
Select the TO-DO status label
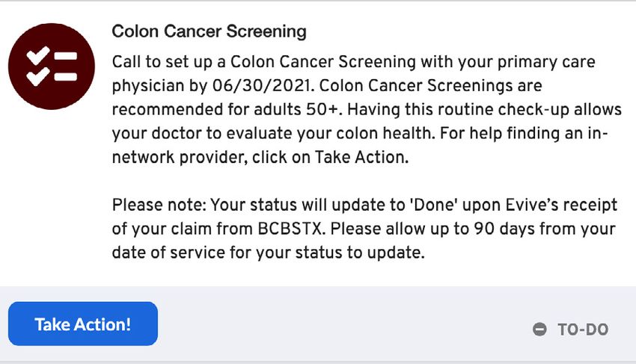(583, 330)
